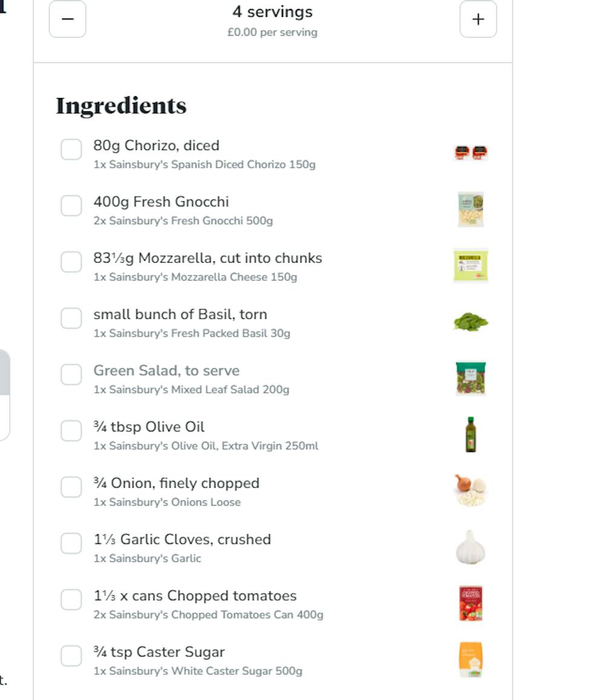Screen dimensions: 605x700
Task: Open the diced chorizo product image
Action: [471, 152]
